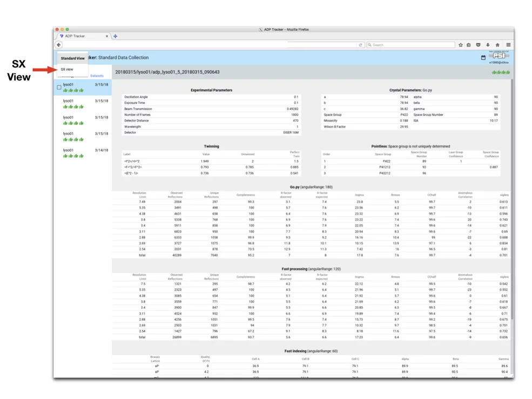
Task: Click the magnifier icon in Search box
Action: pos(370,45)
